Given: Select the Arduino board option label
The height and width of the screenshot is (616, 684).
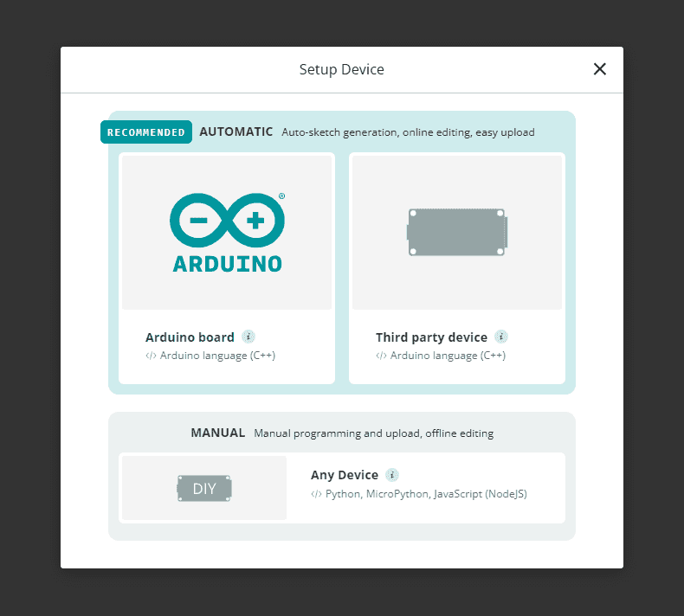Looking at the screenshot, I should click(x=190, y=337).
